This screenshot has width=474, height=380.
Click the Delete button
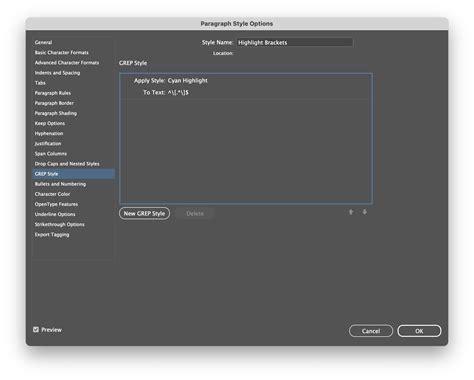(195, 213)
